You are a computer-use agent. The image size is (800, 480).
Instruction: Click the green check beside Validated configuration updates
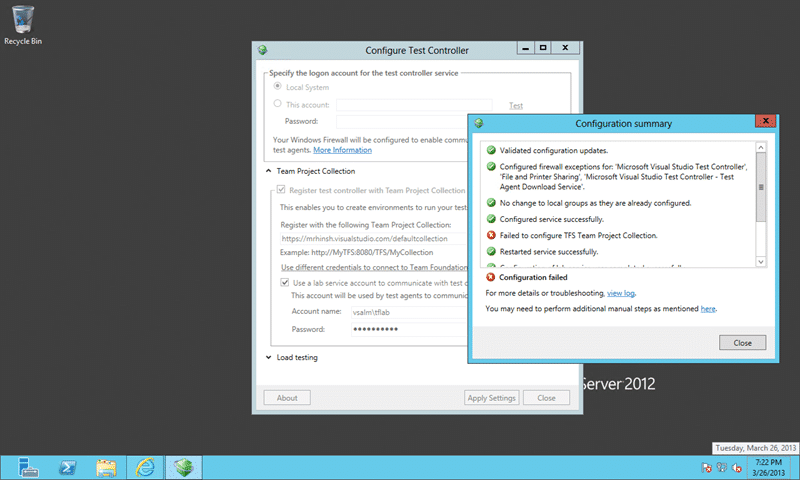click(x=491, y=150)
